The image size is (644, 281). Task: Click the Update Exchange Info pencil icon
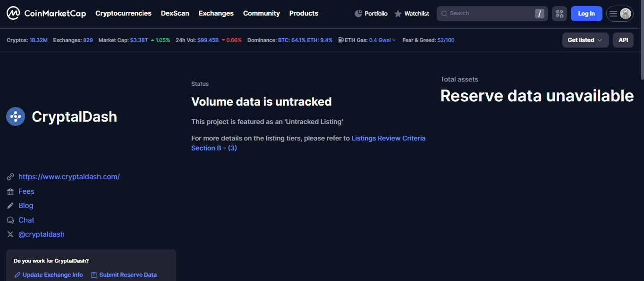click(x=17, y=275)
